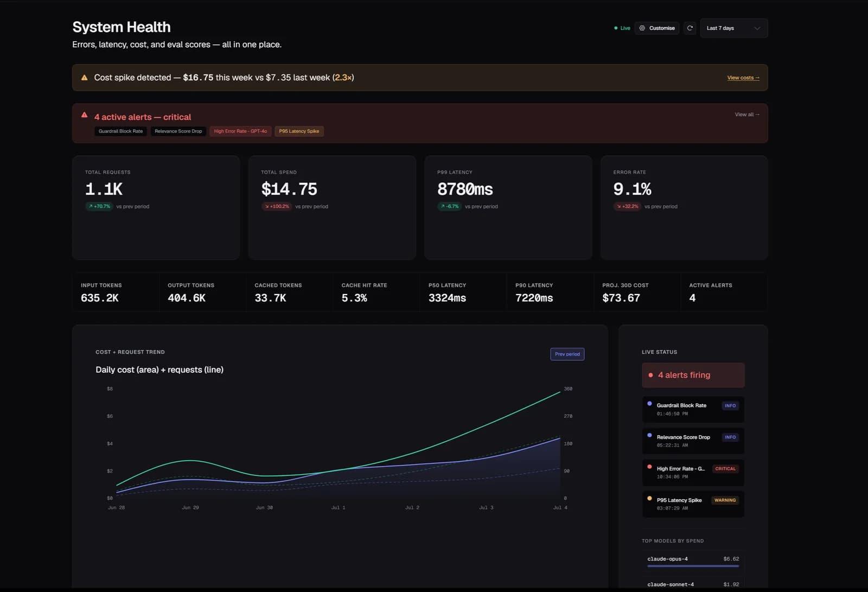The height and width of the screenshot is (592, 868).
Task: Click the Proj. 30D Cost $73.67 value
Action: tap(621, 298)
